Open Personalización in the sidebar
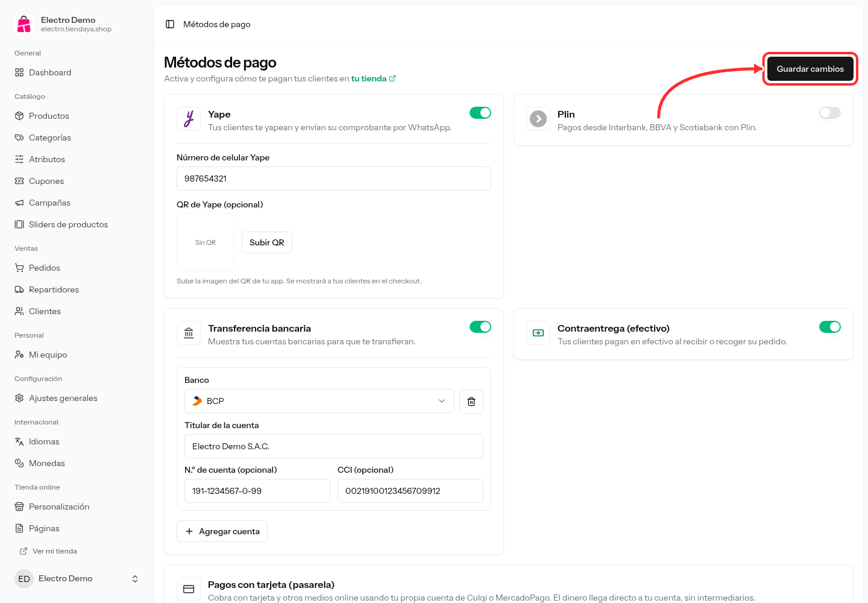This screenshot has height=603, width=868. pos(77,507)
